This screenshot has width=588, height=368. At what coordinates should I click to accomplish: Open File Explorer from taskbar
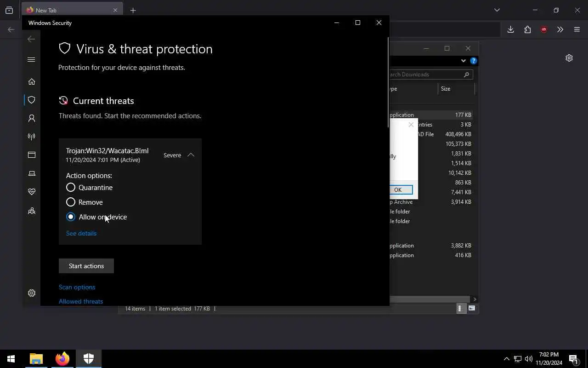pos(36,359)
